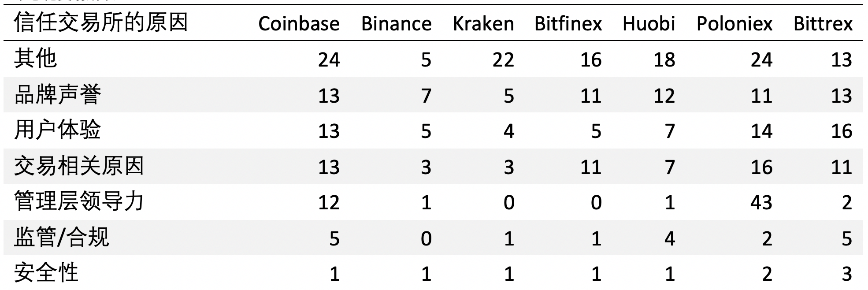
Task: Select the 信任交易所的原因 header cell
Action: (x=101, y=22)
